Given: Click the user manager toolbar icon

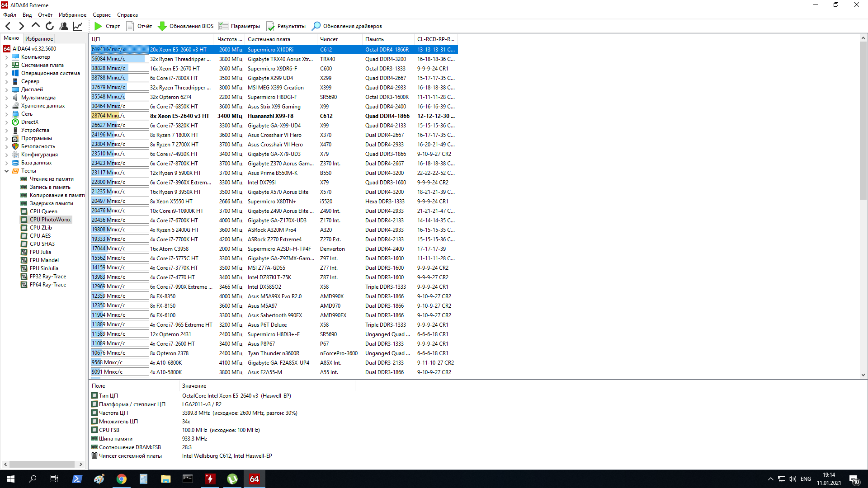Looking at the screenshot, I should [64, 26].
